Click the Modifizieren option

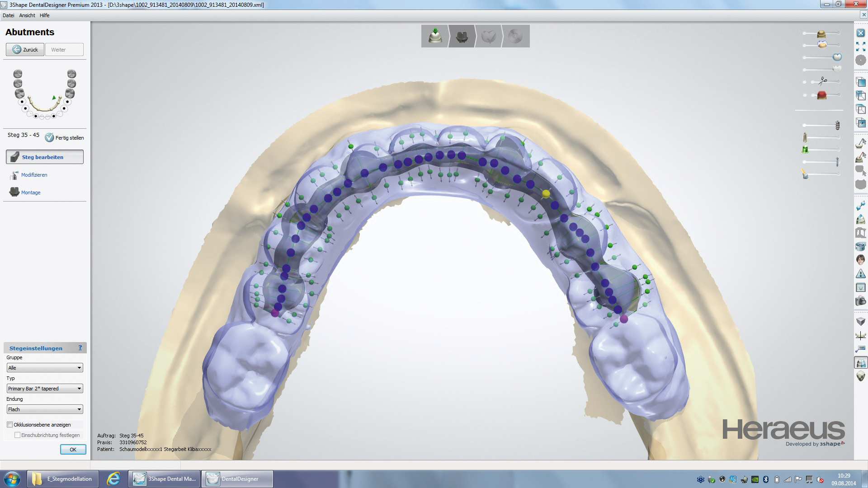[34, 175]
